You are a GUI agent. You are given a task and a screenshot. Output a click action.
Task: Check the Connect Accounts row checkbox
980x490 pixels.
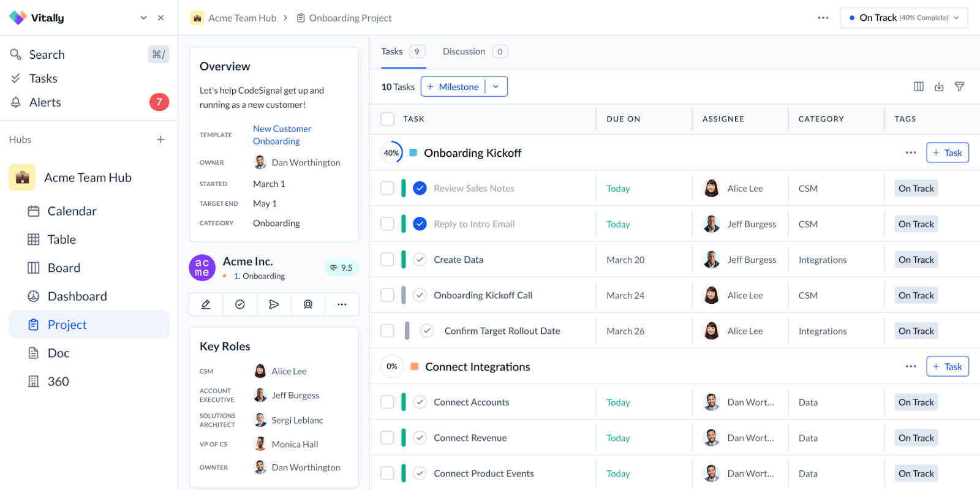(387, 402)
